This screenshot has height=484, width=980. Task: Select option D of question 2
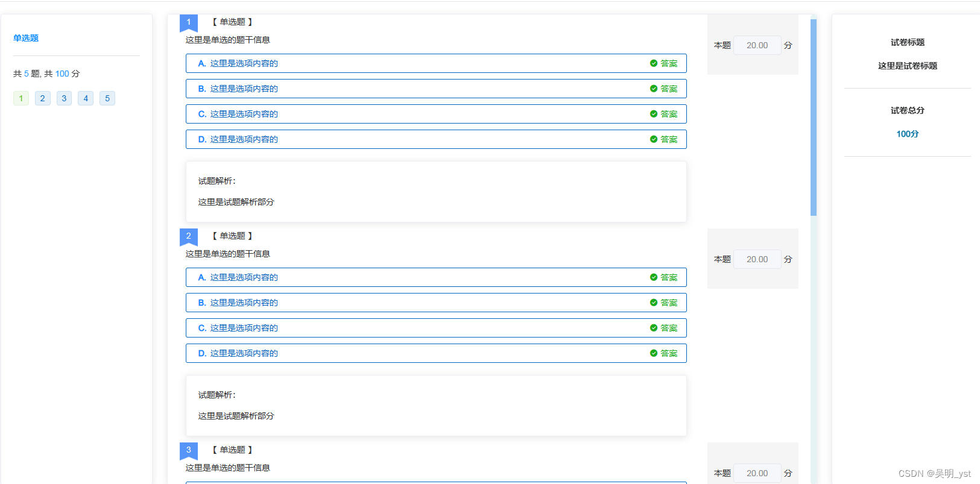pyautogui.click(x=436, y=353)
